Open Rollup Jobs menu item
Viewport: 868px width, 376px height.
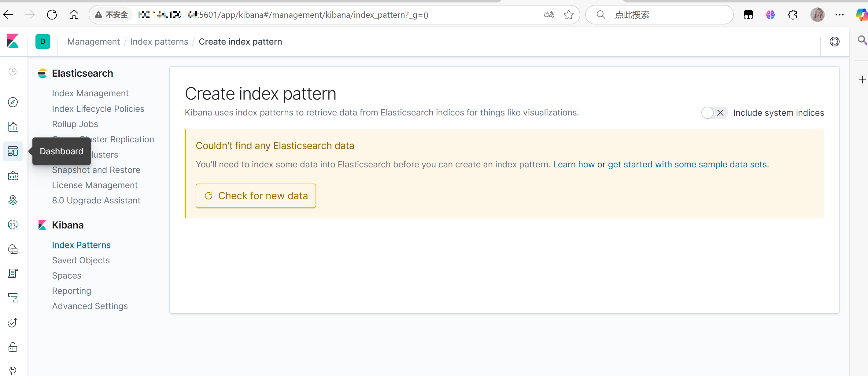(x=75, y=124)
